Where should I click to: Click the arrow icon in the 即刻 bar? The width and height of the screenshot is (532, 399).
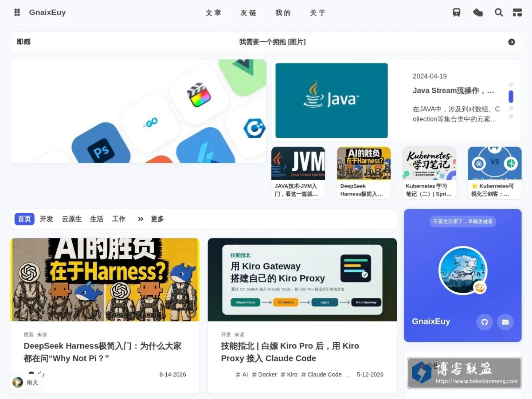[512, 42]
